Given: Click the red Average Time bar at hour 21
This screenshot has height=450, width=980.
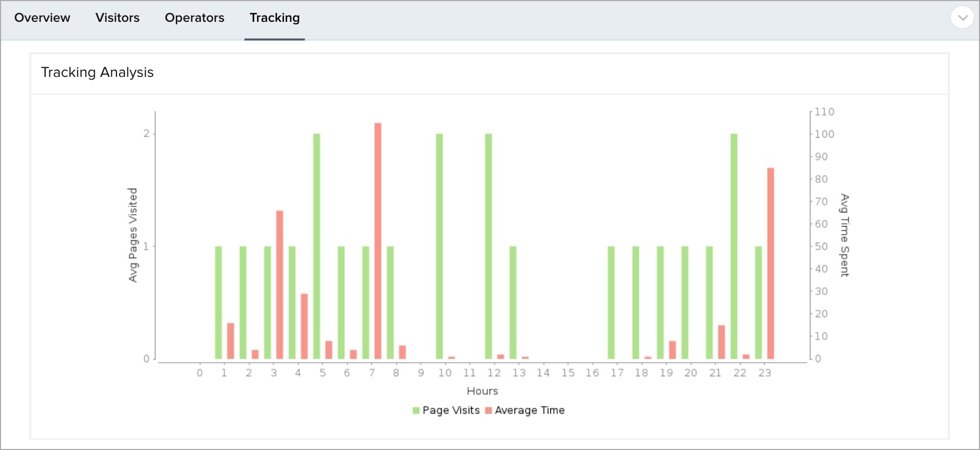Looking at the screenshot, I should point(721,342).
